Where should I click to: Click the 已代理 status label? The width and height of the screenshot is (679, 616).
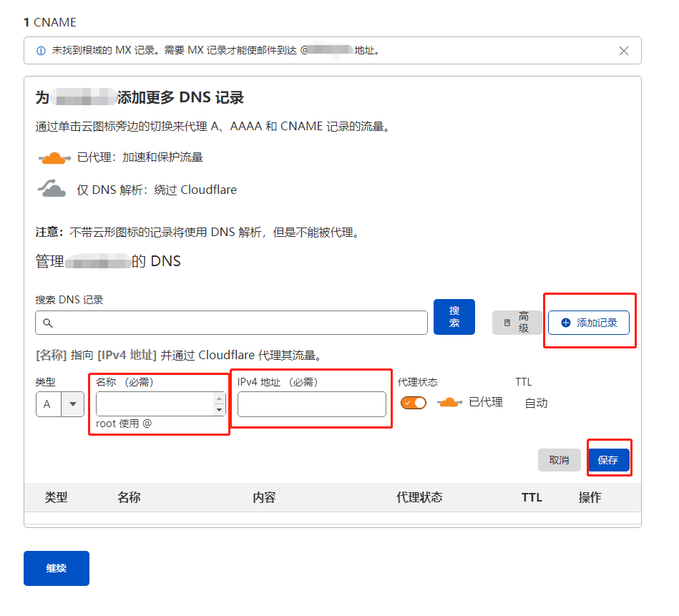click(x=486, y=402)
